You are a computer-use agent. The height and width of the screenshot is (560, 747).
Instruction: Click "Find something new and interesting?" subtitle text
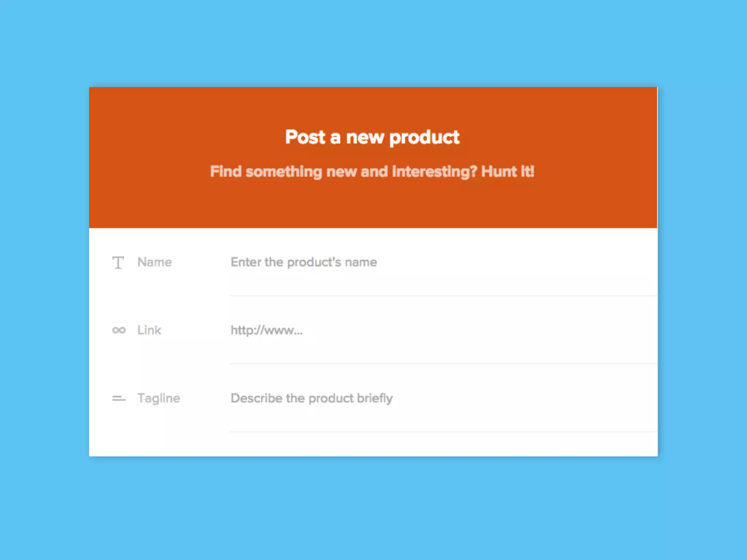[x=343, y=171]
